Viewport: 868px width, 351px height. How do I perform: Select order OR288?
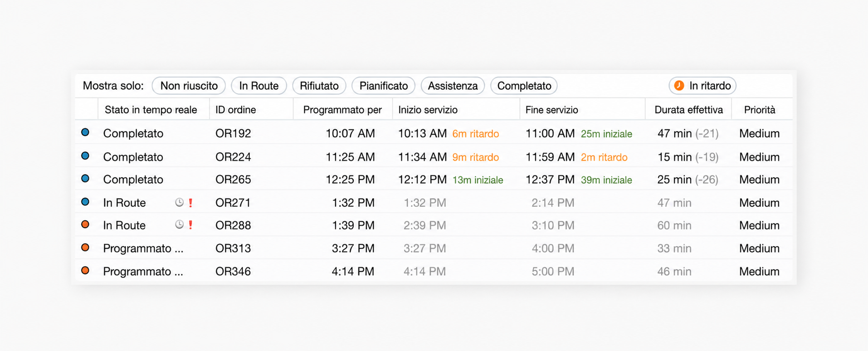(x=233, y=225)
